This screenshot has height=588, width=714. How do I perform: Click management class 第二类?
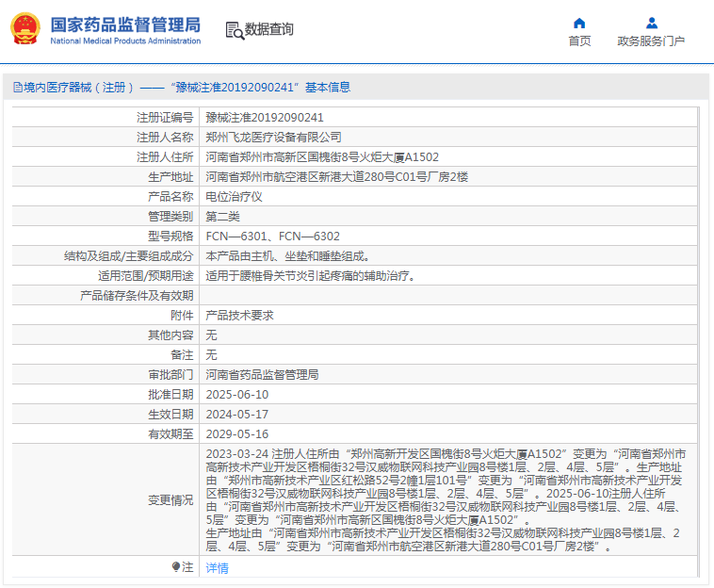222,217
